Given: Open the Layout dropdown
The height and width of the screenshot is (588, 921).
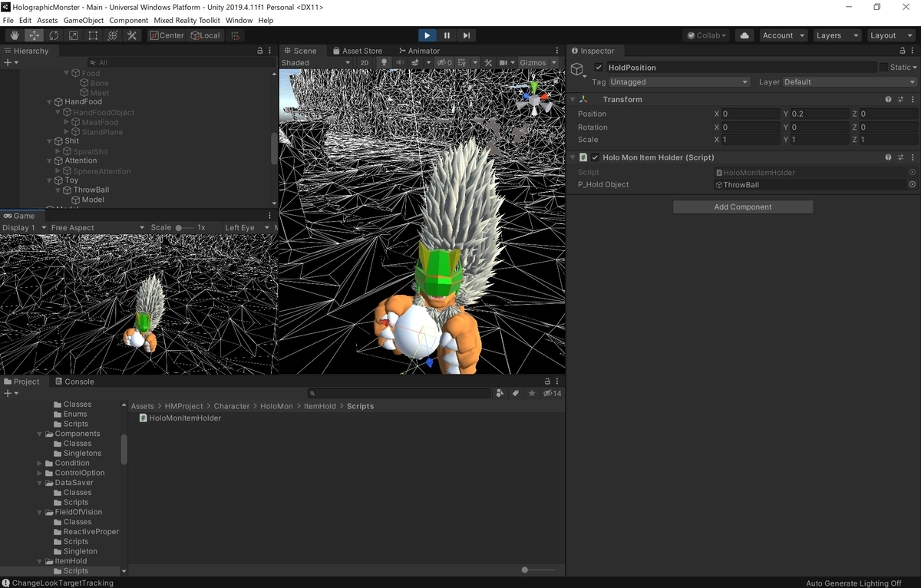Looking at the screenshot, I should (890, 35).
